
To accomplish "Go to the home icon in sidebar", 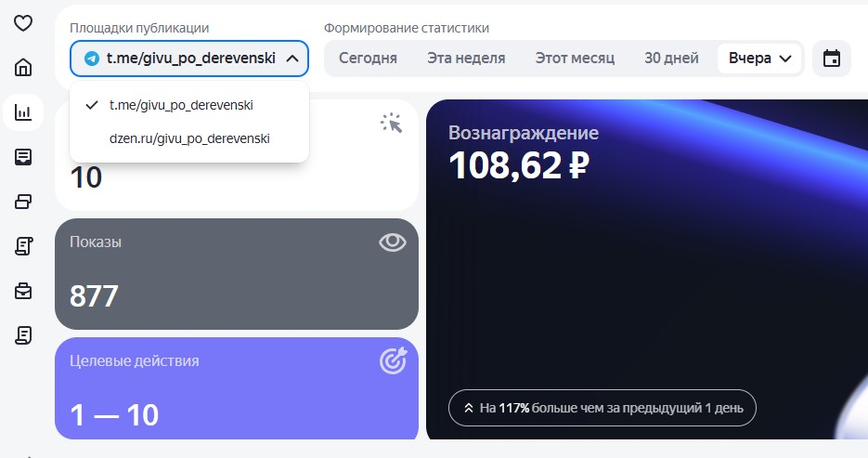I will click(x=22, y=68).
